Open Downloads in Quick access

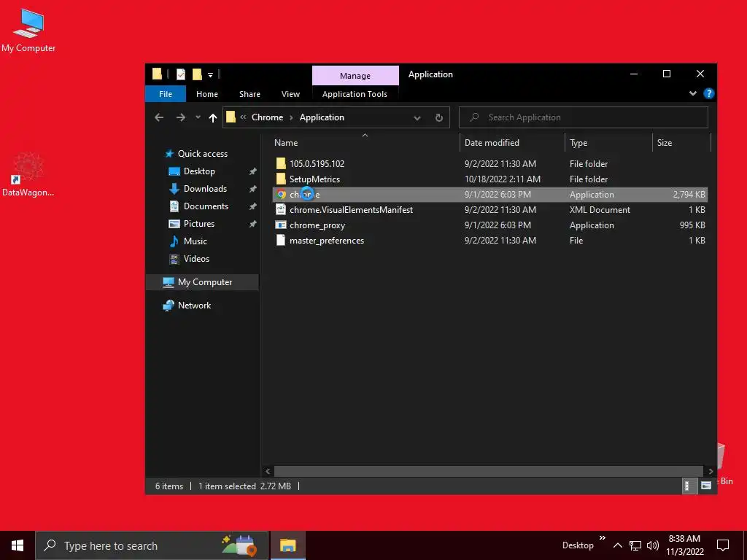(205, 189)
